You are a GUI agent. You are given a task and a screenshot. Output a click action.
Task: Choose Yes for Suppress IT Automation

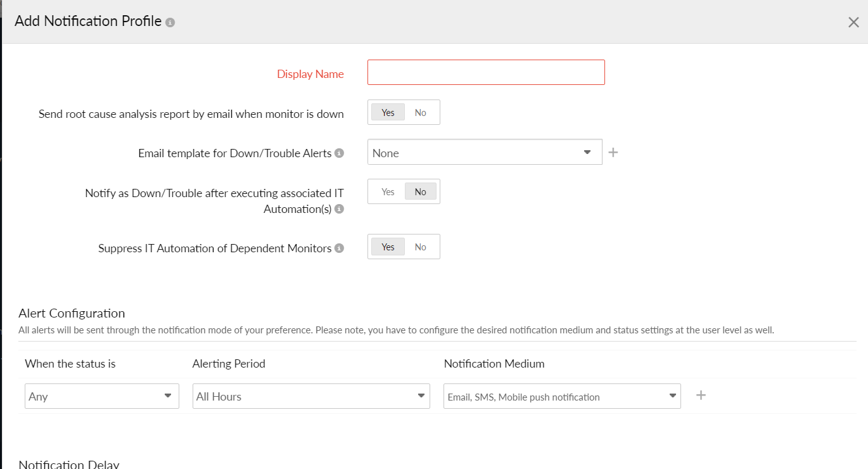click(388, 247)
